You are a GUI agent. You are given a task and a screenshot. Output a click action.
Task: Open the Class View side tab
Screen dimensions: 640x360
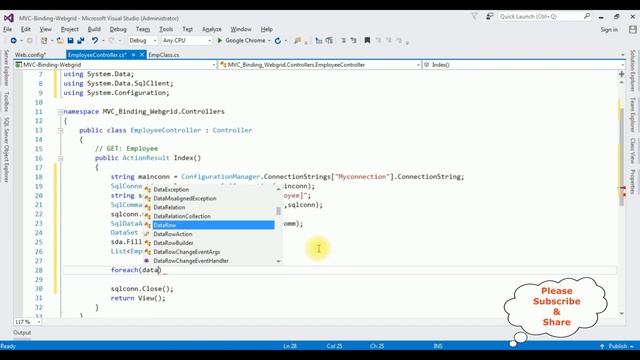[x=633, y=150]
